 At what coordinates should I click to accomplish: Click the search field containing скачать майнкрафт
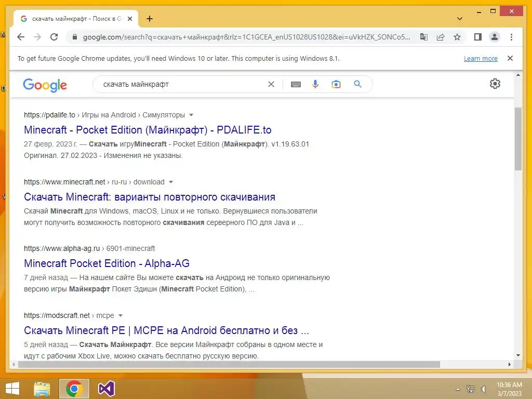click(183, 84)
